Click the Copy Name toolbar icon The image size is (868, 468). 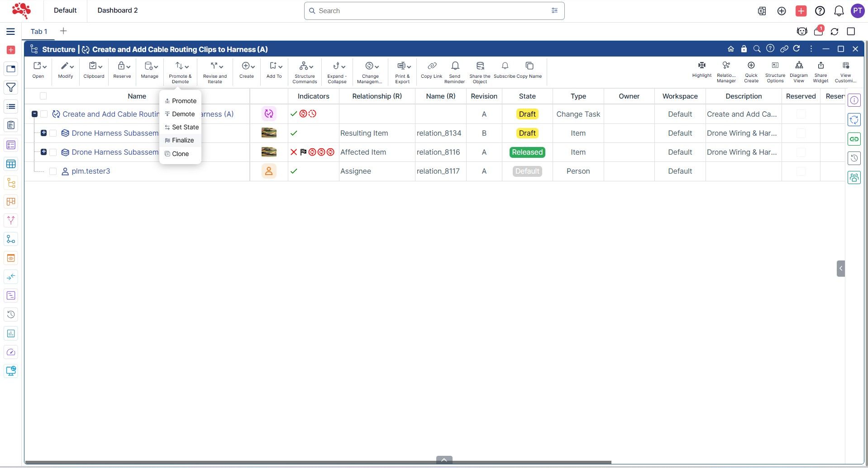tap(529, 66)
